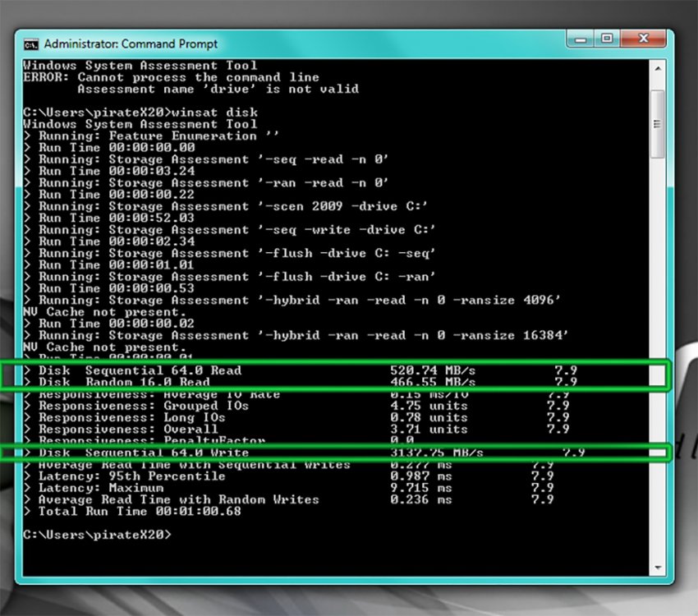Click the 'Administrator: Command Prompt' title text
This screenshot has height=616, width=698.
point(131,44)
